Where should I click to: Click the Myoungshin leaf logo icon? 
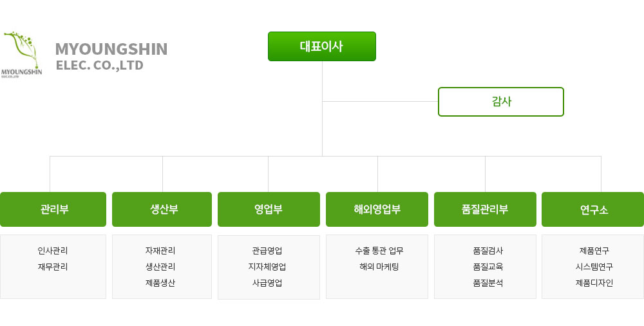(x=21, y=54)
